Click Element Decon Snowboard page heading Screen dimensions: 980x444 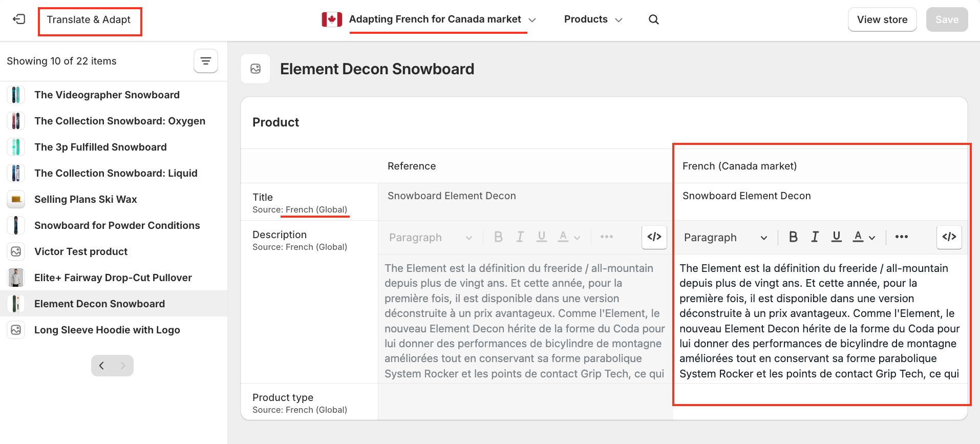pos(377,69)
